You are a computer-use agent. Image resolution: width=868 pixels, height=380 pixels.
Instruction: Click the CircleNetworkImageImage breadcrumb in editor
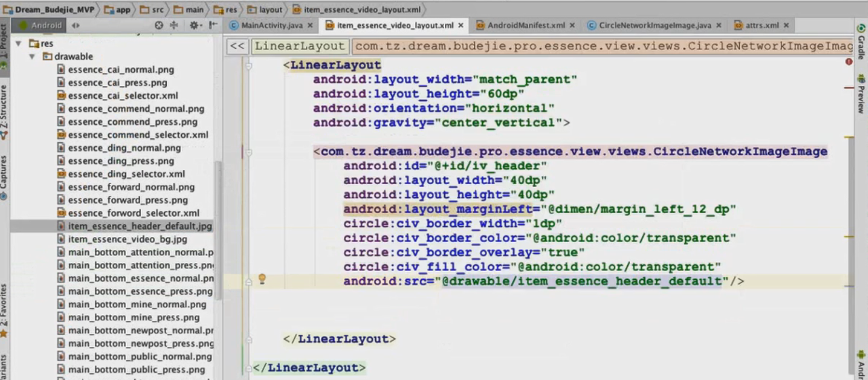(602, 46)
